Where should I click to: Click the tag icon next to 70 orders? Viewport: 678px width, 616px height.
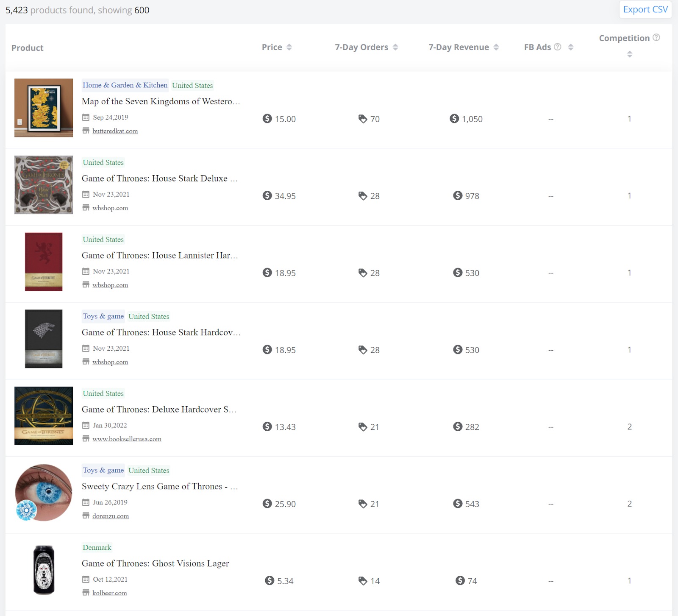pos(363,119)
